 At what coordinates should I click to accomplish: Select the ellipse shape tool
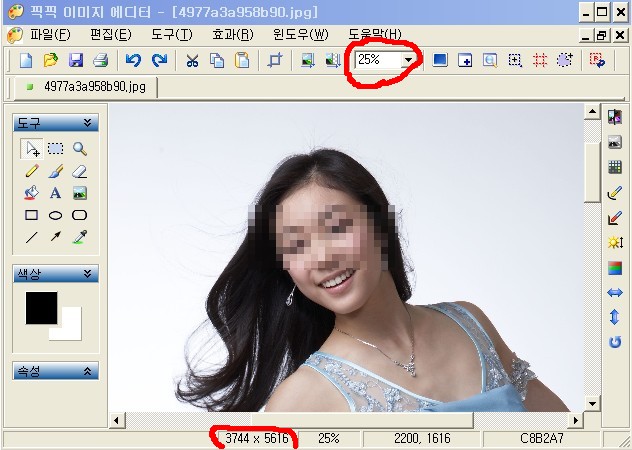[56, 215]
